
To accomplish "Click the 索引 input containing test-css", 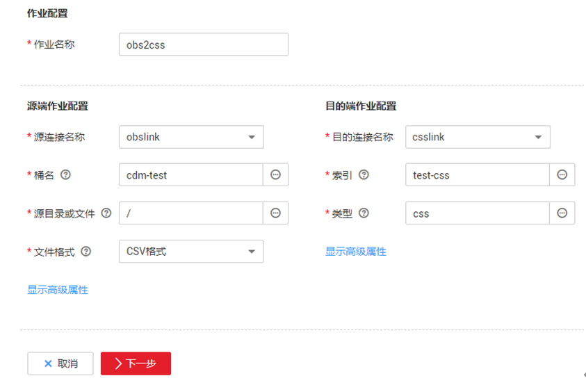I will point(477,175).
